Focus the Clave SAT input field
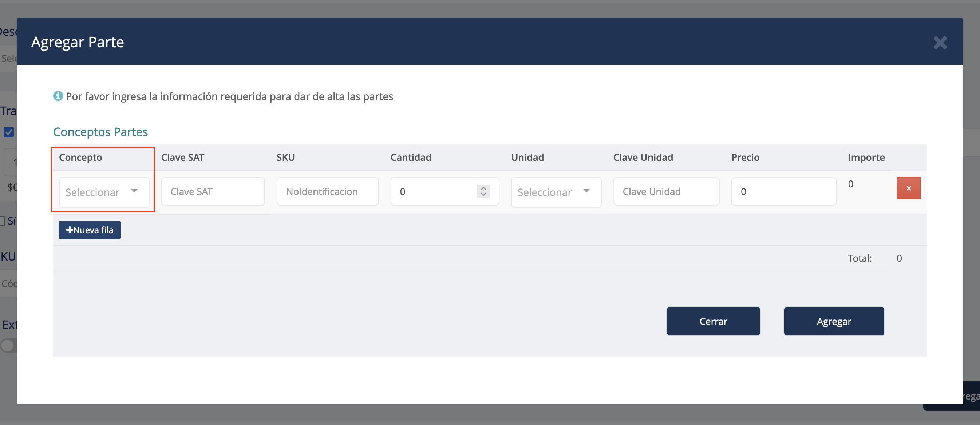 click(x=213, y=192)
